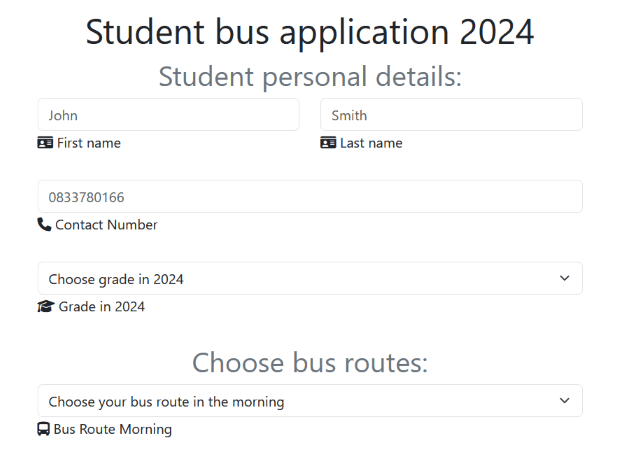This screenshot has width=620, height=457.
Task: Click the First name label text
Action: 89,143
